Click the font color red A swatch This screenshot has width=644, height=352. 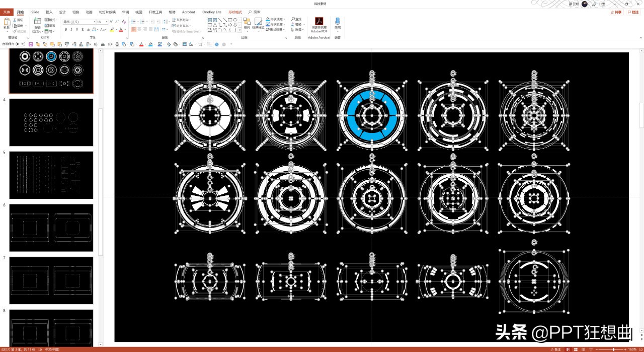click(x=121, y=30)
